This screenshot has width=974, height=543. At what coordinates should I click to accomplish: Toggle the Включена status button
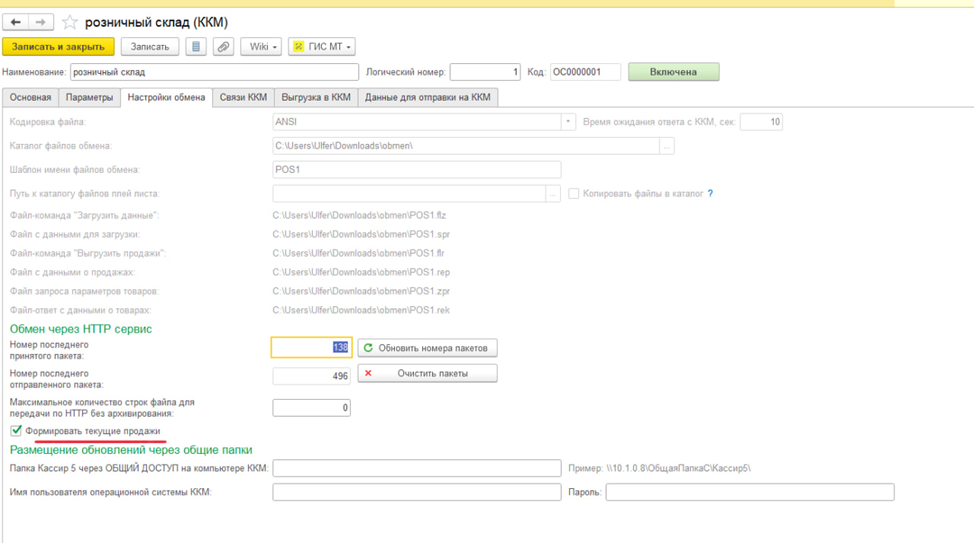[x=673, y=72]
